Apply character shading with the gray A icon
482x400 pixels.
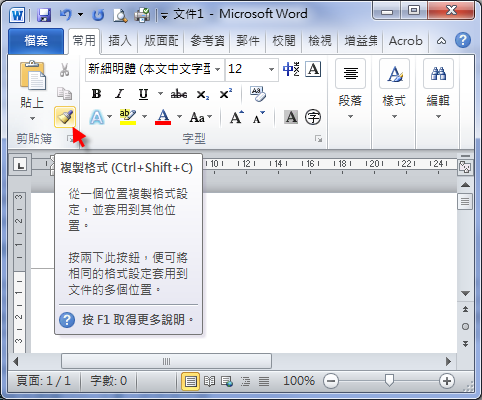(x=291, y=117)
